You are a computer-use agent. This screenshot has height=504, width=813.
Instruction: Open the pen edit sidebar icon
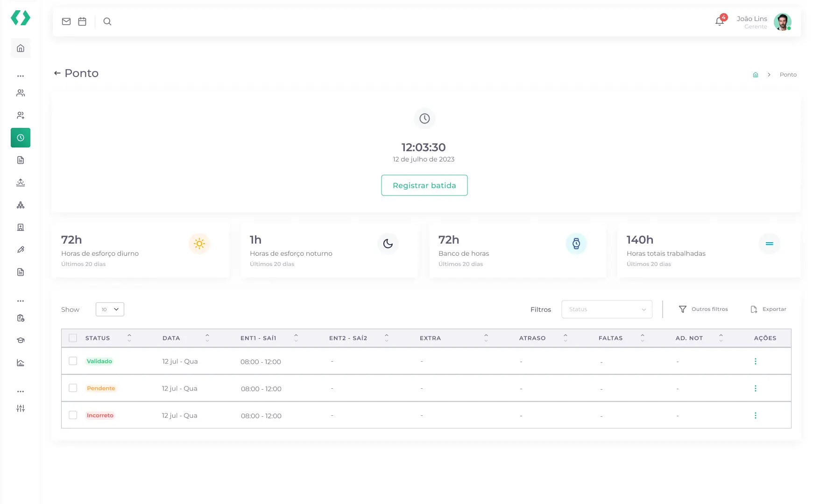click(21, 250)
